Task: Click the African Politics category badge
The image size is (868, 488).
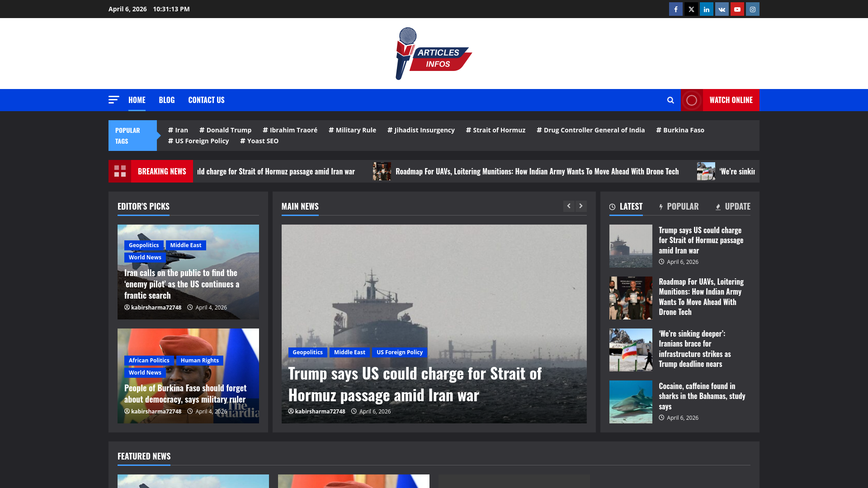Action: coord(149,361)
